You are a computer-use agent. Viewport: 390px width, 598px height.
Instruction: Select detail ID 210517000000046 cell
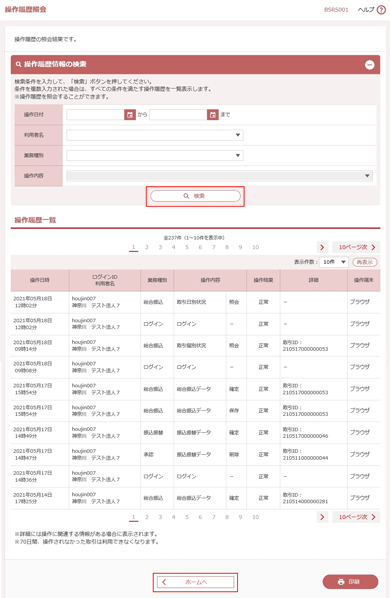click(313, 432)
